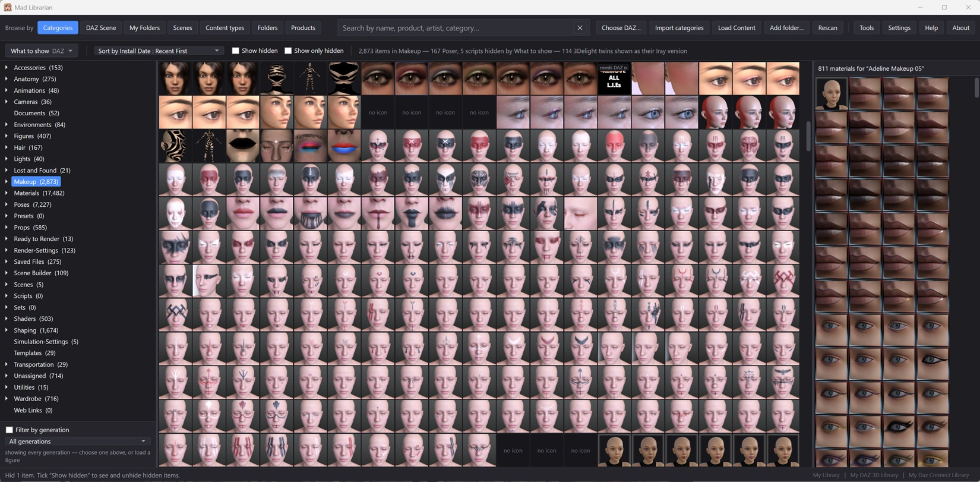Open the Help menu
980x482 pixels.
click(931, 28)
